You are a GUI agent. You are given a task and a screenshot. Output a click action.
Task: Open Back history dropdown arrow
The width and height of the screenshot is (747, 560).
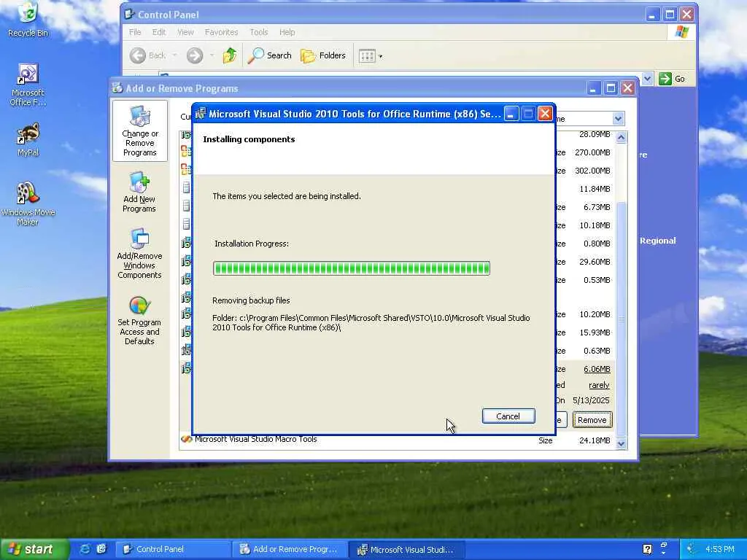point(174,55)
